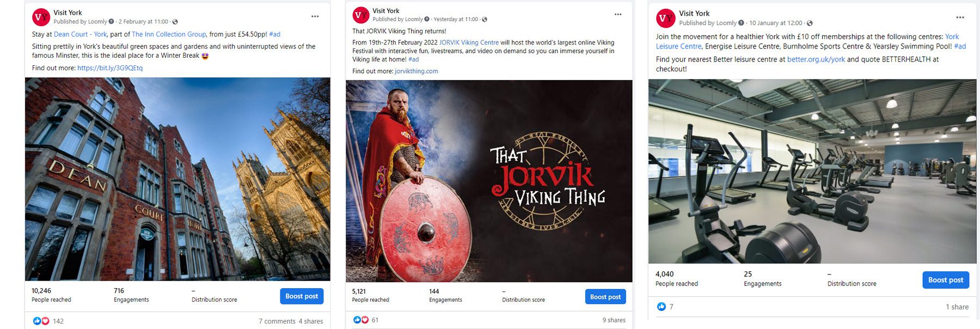980x329 pixels.
Task: Click the like icon next to 7
Action: click(x=661, y=307)
